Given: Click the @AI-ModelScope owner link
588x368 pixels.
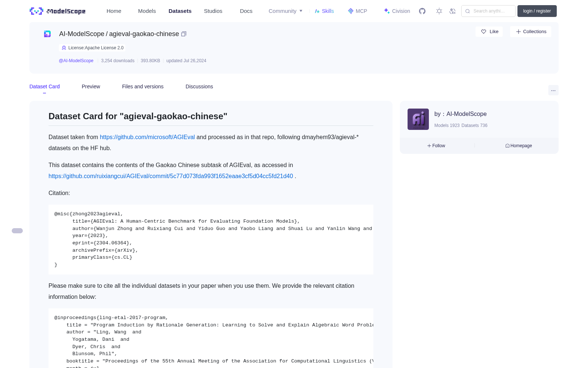Looking at the screenshot, I should [76, 61].
